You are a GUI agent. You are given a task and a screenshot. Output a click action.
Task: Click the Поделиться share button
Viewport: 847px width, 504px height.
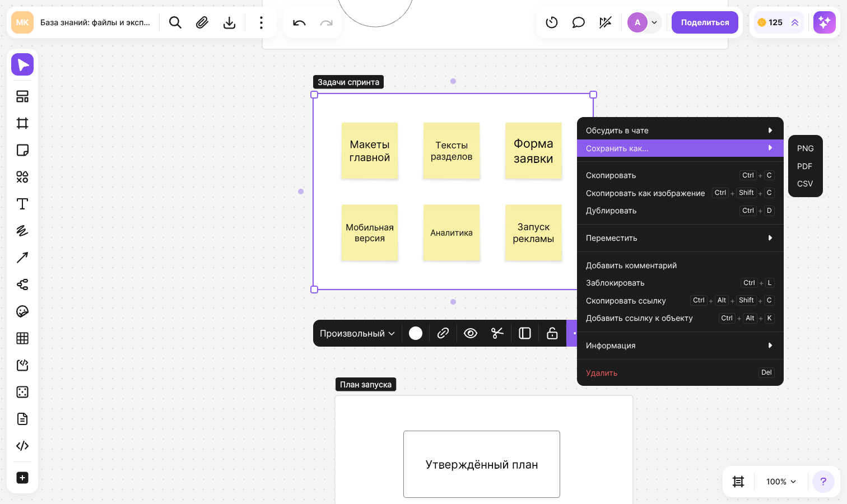click(x=705, y=22)
